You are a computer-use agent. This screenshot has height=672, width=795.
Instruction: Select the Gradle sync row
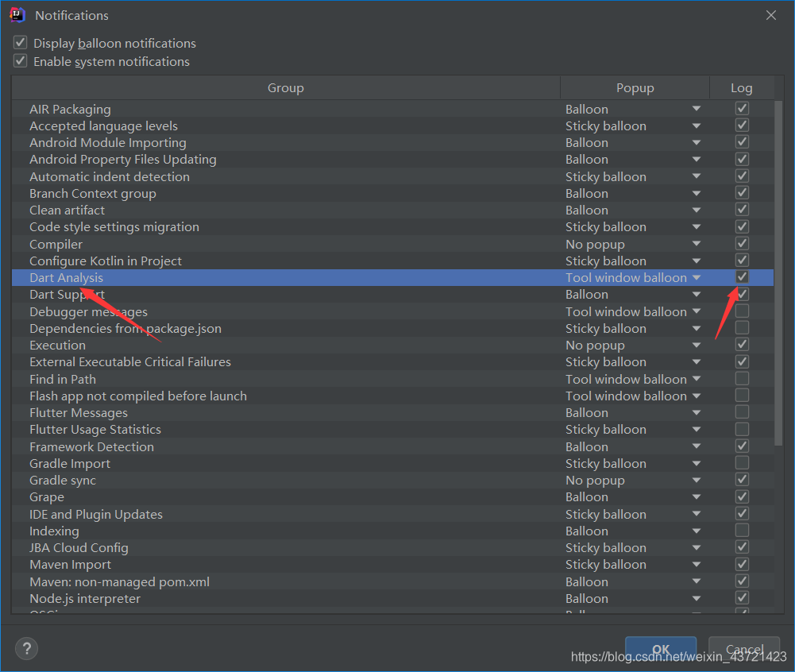[392, 480]
